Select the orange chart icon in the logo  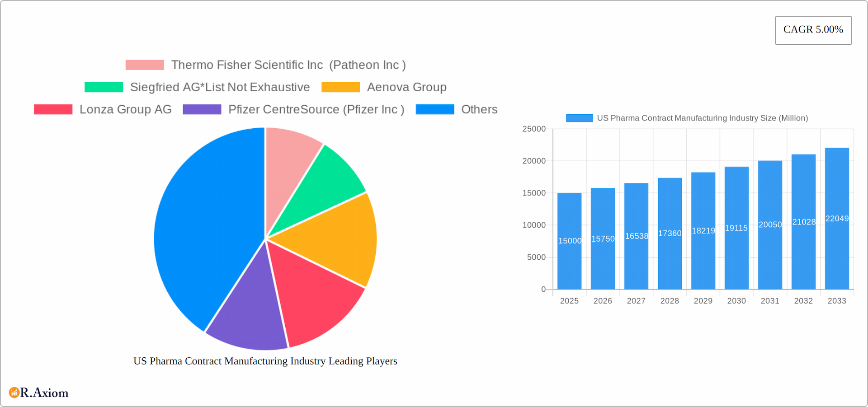coord(14,393)
